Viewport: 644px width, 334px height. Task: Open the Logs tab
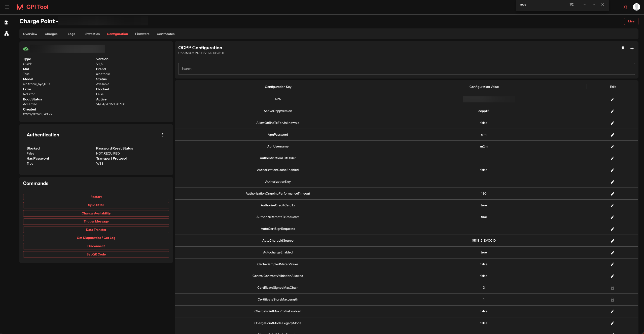coord(71,34)
